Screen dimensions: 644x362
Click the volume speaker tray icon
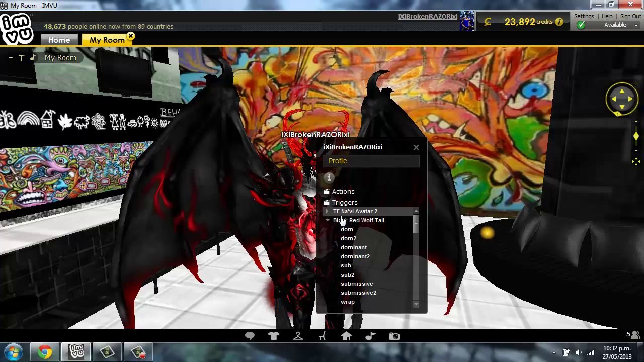click(x=578, y=352)
